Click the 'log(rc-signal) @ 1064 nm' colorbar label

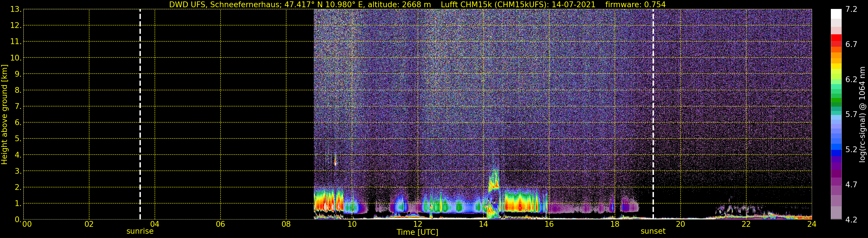click(x=862, y=115)
